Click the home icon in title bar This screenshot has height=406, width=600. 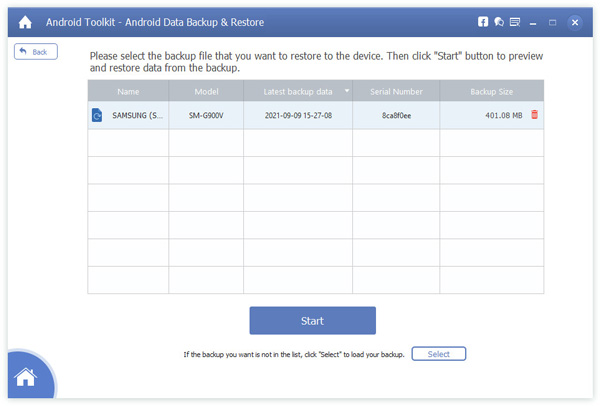point(25,22)
